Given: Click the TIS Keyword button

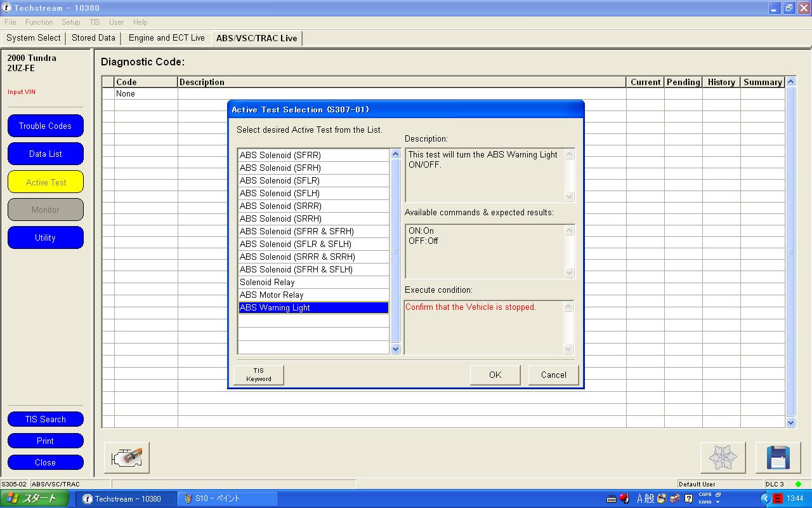Looking at the screenshot, I should pyautogui.click(x=259, y=375).
